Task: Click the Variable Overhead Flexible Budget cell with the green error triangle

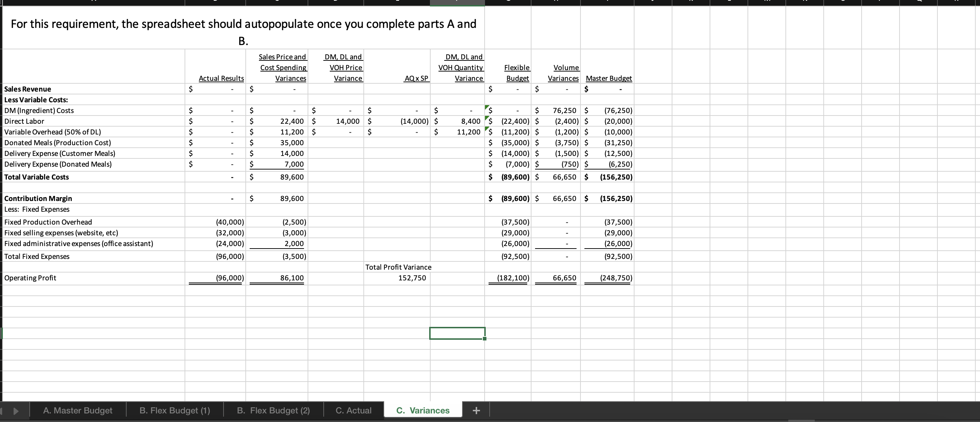Action: point(508,132)
